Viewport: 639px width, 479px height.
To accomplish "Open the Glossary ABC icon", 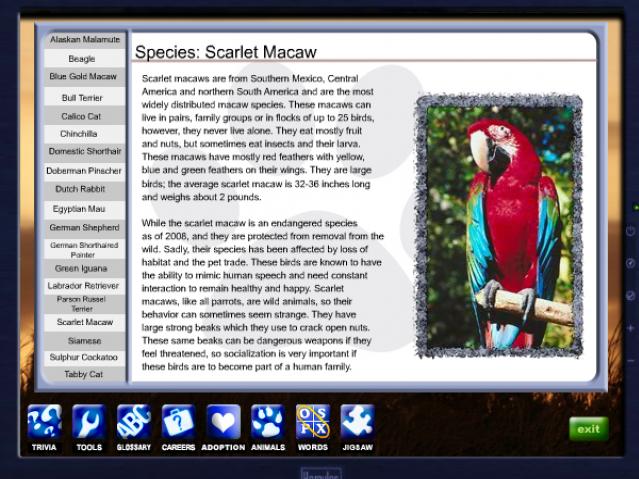I will tap(134, 422).
